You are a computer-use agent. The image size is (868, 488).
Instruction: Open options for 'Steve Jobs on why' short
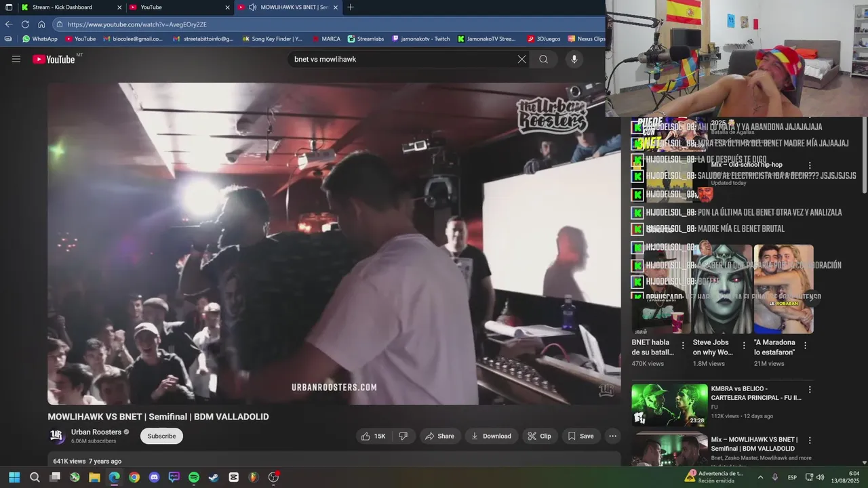744,346
